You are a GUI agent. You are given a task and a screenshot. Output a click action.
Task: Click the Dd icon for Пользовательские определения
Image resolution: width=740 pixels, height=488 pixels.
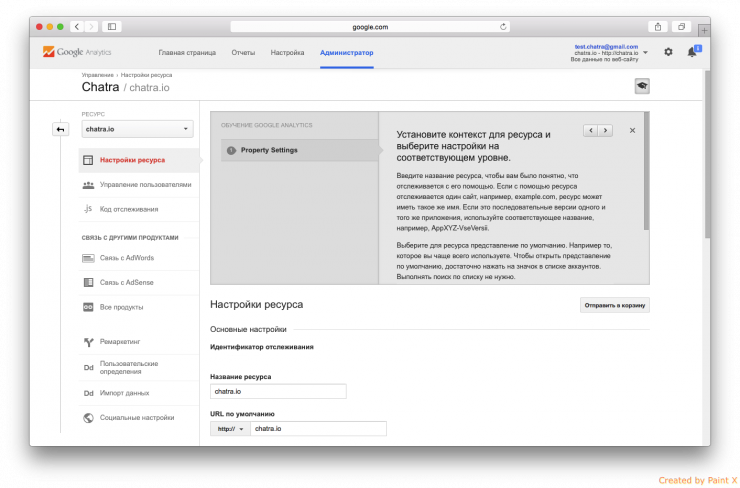click(88, 368)
